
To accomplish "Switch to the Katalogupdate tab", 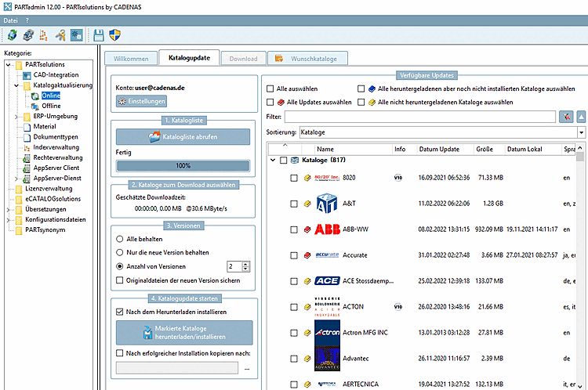I will (x=190, y=58).
